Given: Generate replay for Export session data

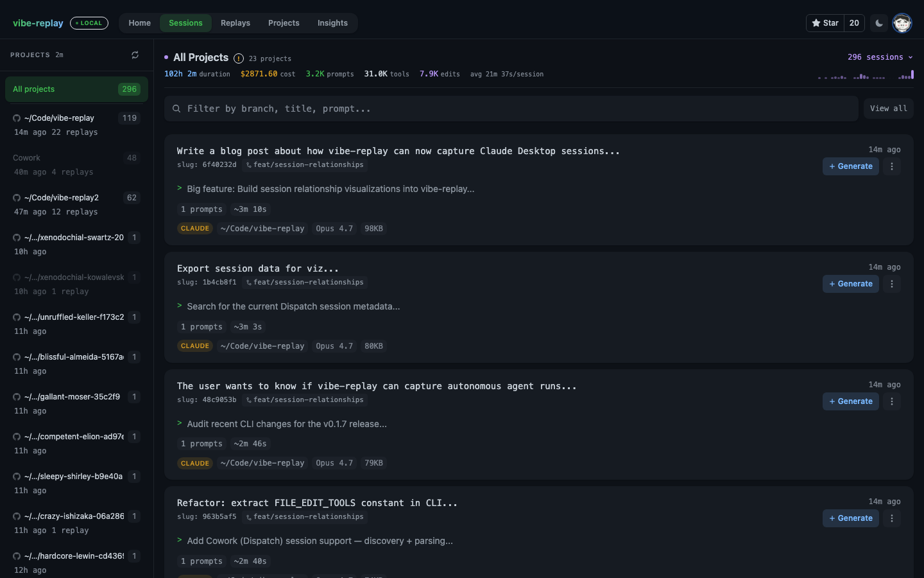Looking at the screenshot, I should (x=851, y=284).
